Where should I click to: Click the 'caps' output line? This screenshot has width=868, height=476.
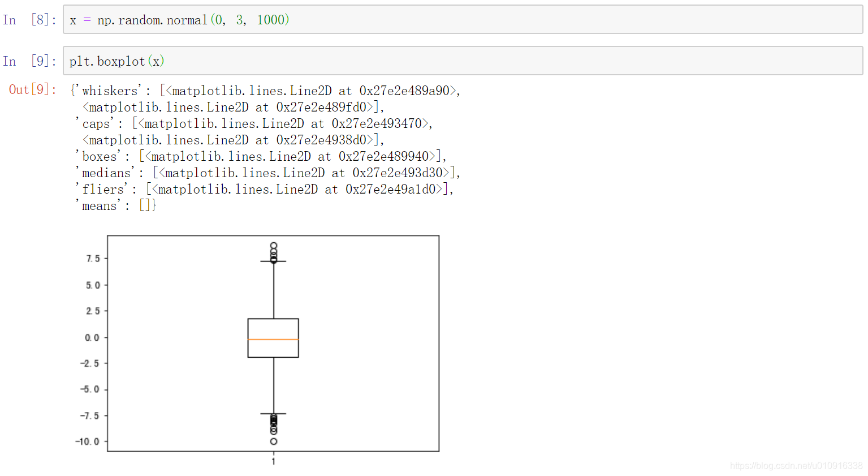pos(254,123)
